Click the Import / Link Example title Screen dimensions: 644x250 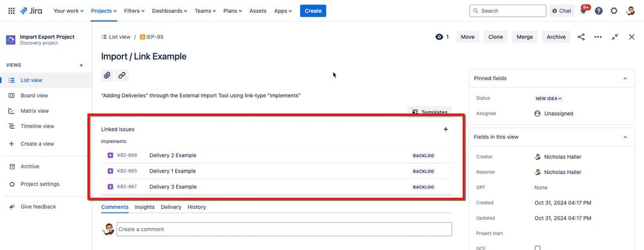pyautogui.click(x=144, y=57)
